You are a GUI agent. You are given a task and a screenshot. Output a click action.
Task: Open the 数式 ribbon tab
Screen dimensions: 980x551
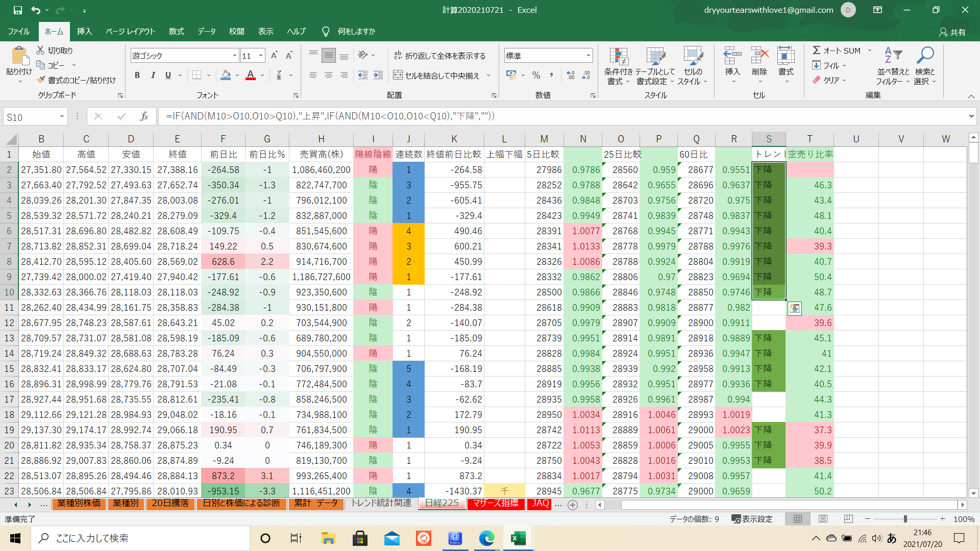coord(176,31)
